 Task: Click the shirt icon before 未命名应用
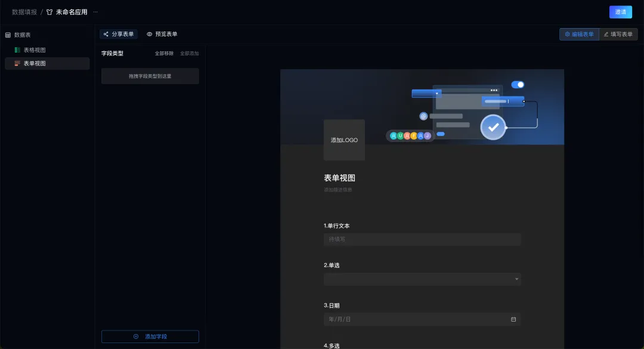click(50, 12)
